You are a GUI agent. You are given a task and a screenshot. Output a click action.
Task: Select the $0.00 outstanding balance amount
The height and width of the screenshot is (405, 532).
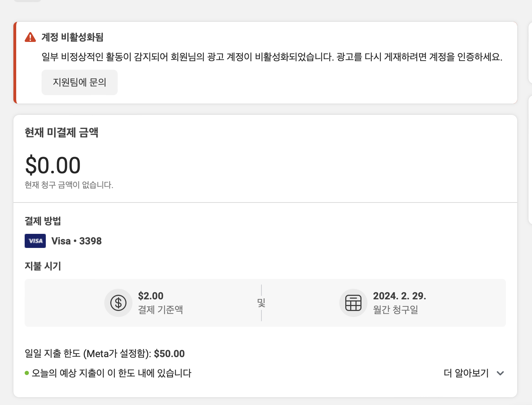coord(53,165)
